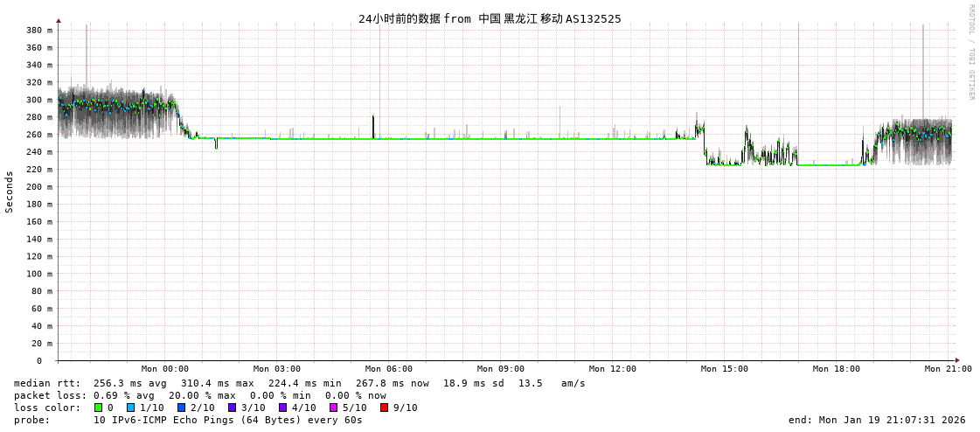The height and width of the screenshot is (432, 980).
Task: Click the packet loss statistics line
Action: [199, 395]
